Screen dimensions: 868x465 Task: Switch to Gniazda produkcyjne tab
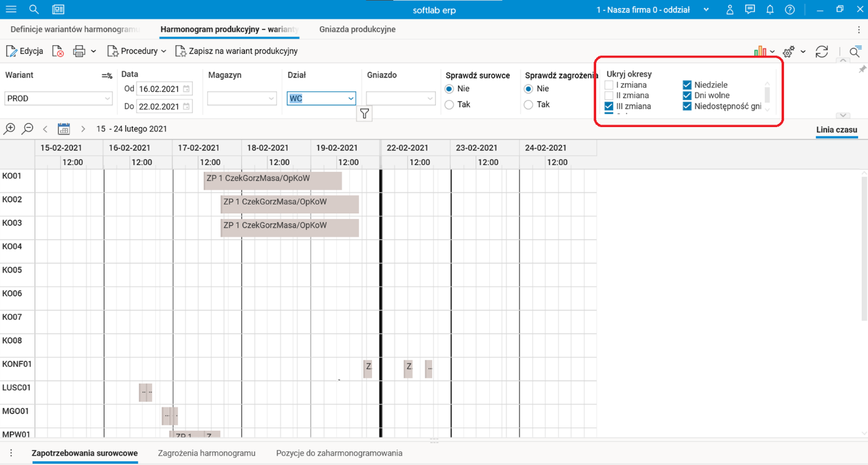[x=357, y=29]
